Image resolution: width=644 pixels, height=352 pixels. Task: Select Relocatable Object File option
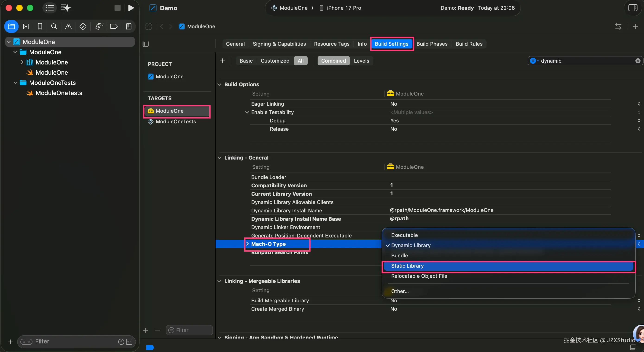coord(419,276)
